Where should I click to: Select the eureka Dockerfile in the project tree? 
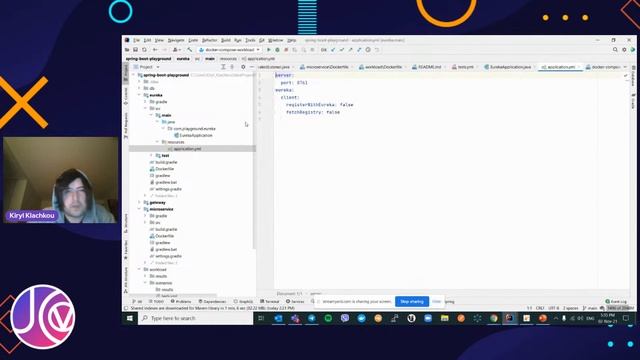(162, 169)
